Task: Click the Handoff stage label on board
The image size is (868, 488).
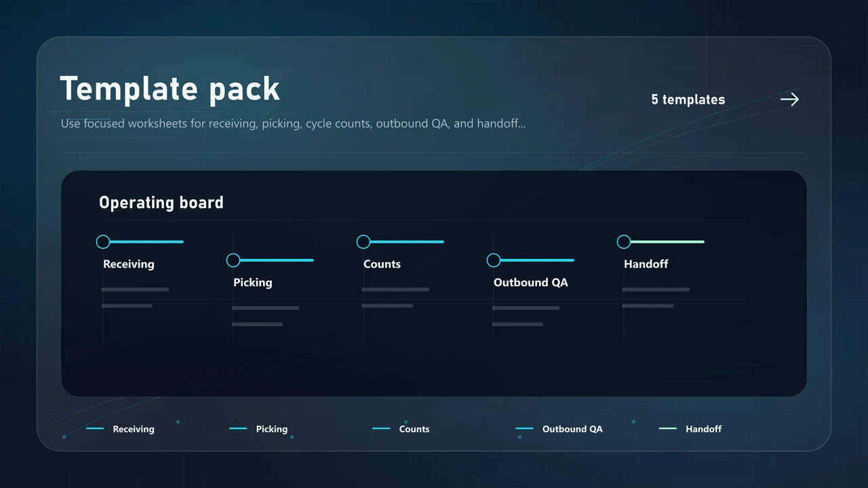Action: pos(646,264)
